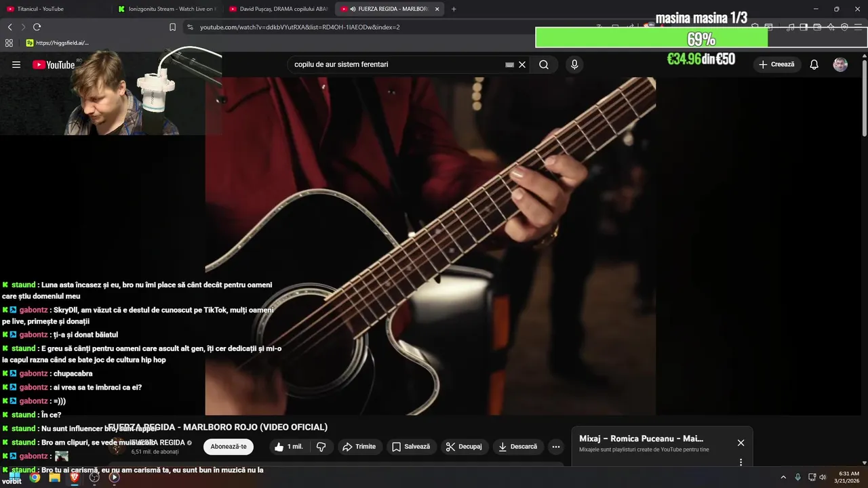
Task: Open the video title FUERZA REGIDA - MARLBORO ROJO
Action: (218, 427)
